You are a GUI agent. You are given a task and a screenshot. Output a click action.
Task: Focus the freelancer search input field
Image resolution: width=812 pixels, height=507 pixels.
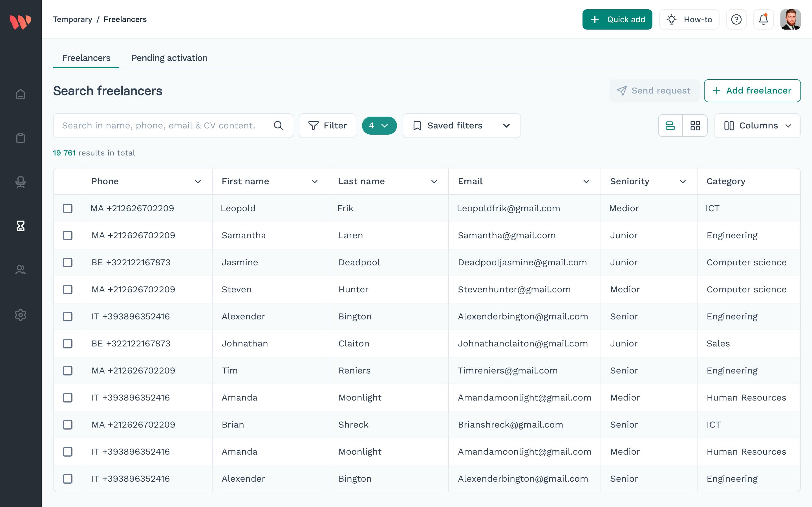coord(164,126)
